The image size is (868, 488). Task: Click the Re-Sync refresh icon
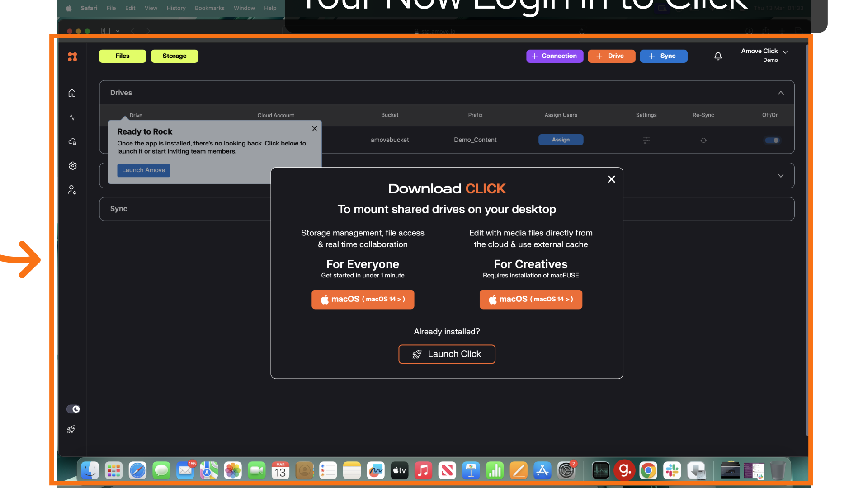703,141
